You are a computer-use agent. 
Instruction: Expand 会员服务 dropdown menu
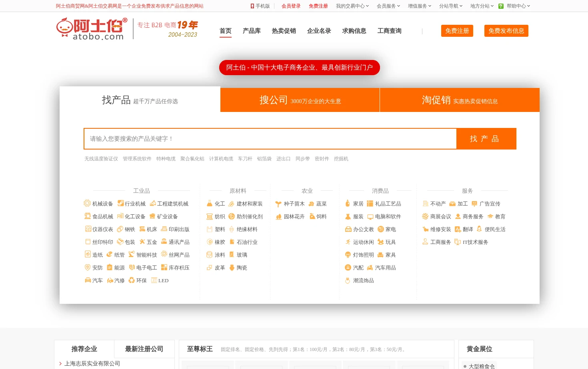click(388, 6)
